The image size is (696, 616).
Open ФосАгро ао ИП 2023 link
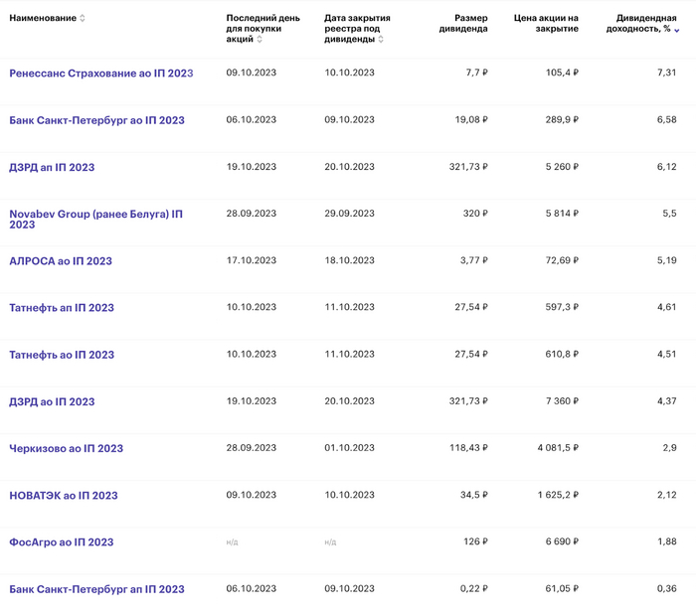pyautogui.click(x=61, y=542)
